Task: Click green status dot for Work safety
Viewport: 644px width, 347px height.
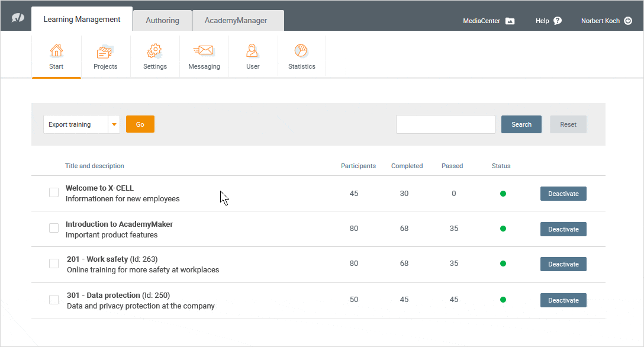Action: (503, 264)
